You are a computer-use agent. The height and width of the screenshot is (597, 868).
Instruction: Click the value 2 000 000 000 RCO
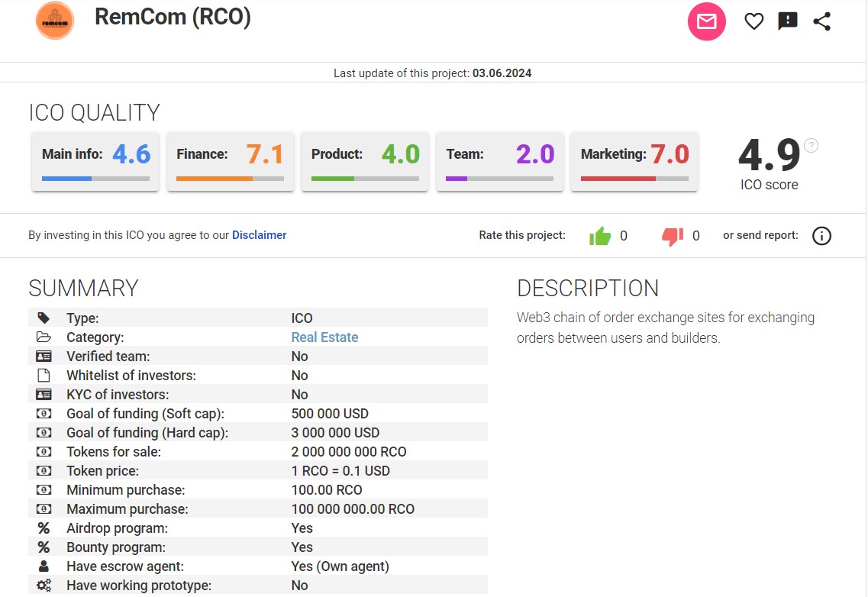349,452
